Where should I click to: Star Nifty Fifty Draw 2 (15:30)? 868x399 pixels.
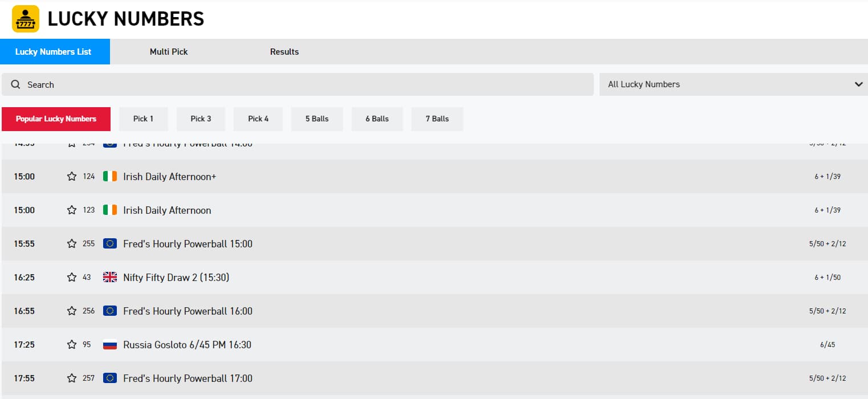click(72, 278)
